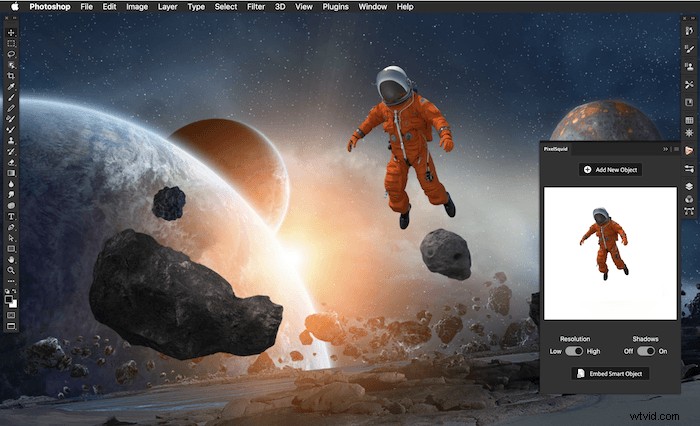Select the Object Selection tool
This screenshot has height=426, width=700.
coord(11,65)
